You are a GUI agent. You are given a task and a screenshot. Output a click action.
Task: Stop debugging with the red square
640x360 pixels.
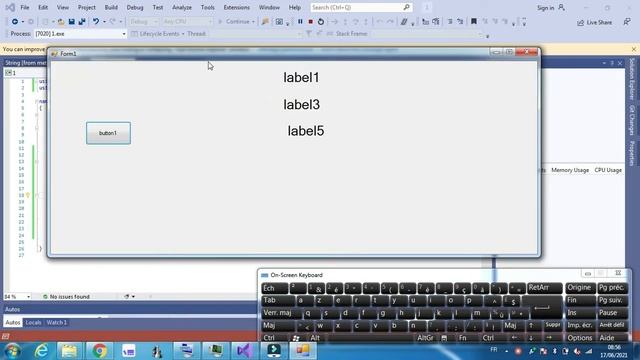click(311, 22)
